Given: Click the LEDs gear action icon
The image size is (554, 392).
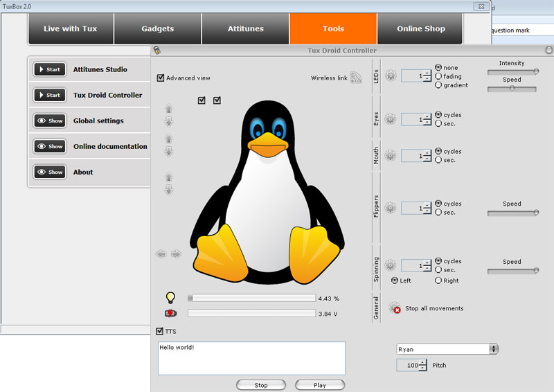Looking at the screenshot, I should point(391,75).
